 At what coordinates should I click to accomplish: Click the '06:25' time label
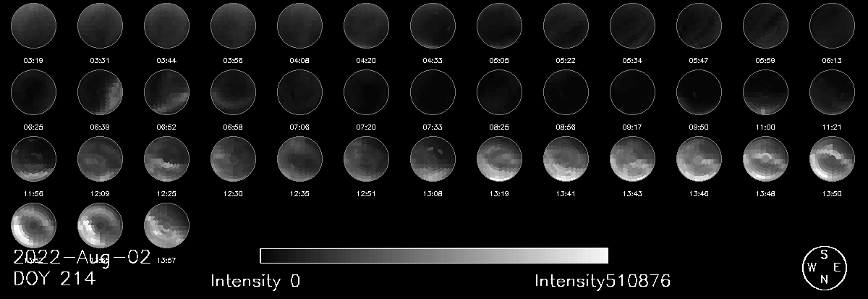point(33,127)
